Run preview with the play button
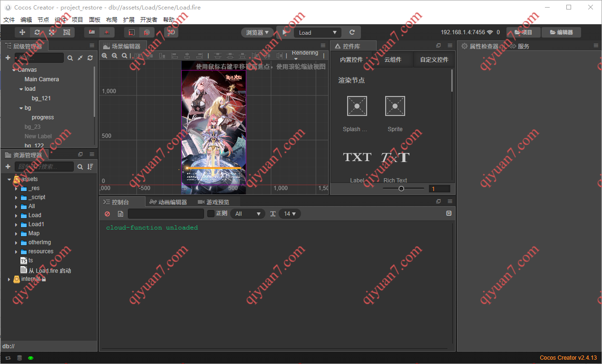 coord(285,32)
